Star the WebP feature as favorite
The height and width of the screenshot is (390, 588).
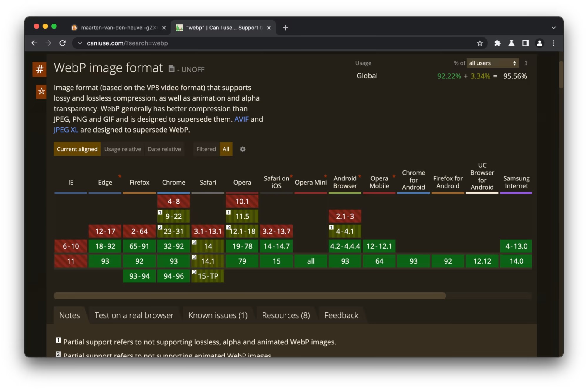[x=41, y=91]
